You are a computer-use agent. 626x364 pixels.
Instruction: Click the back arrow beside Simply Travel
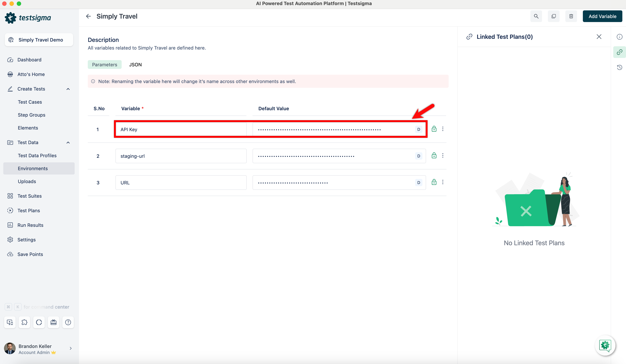pyautogui.click(x=88, y=16)
